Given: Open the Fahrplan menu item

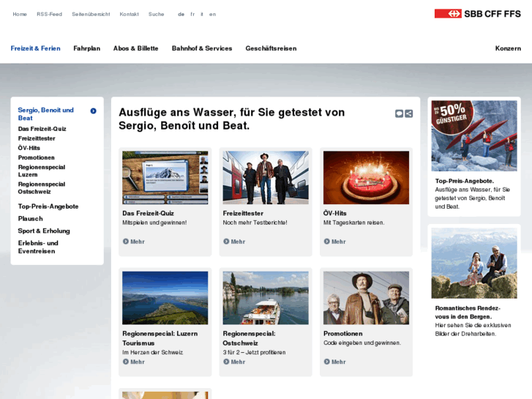Looking at the screenshot, I should pyautogui.click(x=87, y=48).
